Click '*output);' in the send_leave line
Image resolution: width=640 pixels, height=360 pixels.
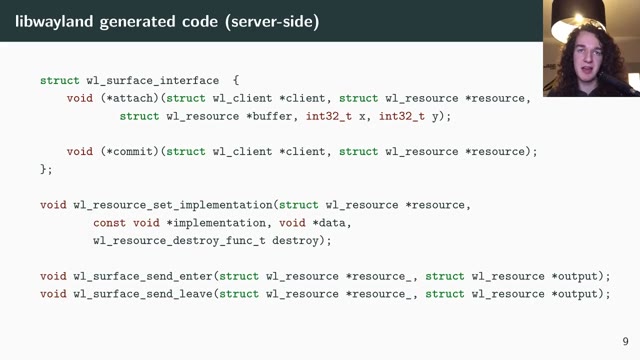(581, 294)
